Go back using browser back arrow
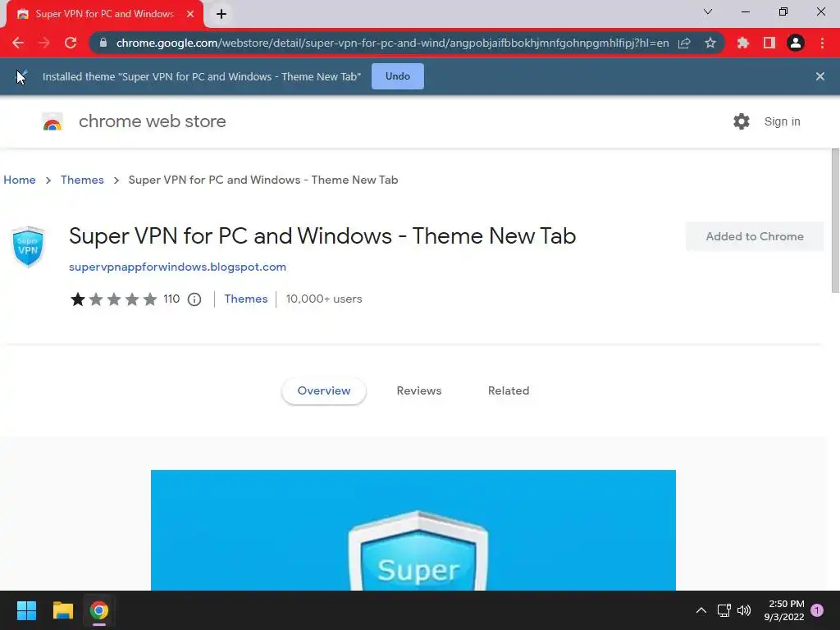The image size is (840, 630). (x=18, y=43)
